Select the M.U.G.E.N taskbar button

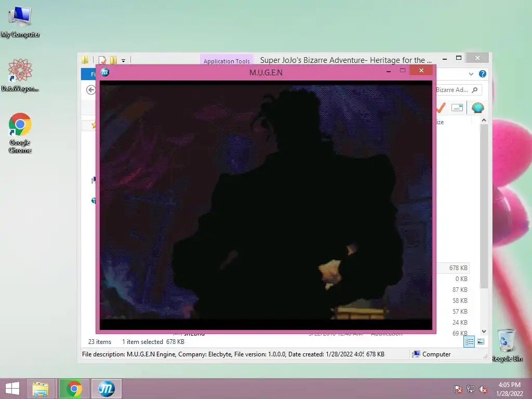(x=106, y=389)
